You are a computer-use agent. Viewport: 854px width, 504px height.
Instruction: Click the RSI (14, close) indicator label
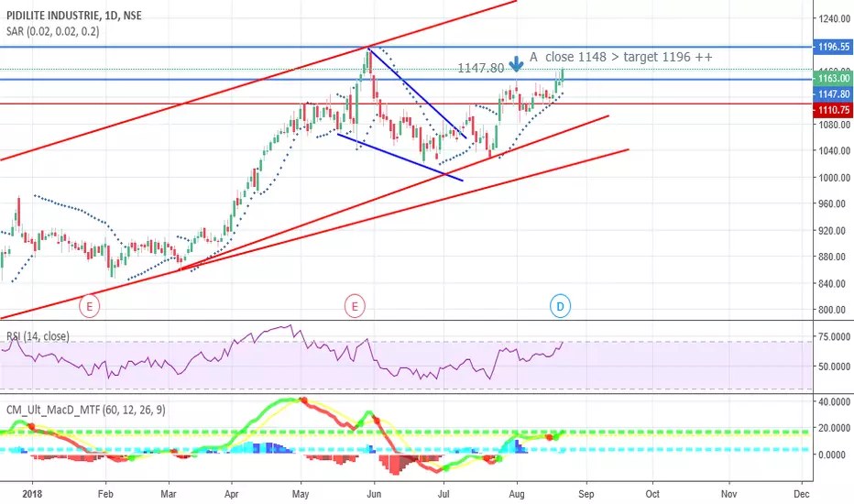pos(38,336)
